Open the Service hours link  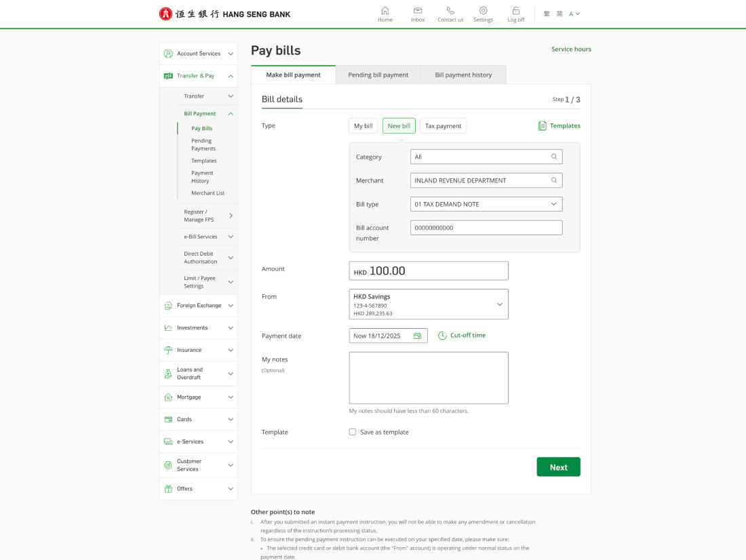[x=571, y=49]
